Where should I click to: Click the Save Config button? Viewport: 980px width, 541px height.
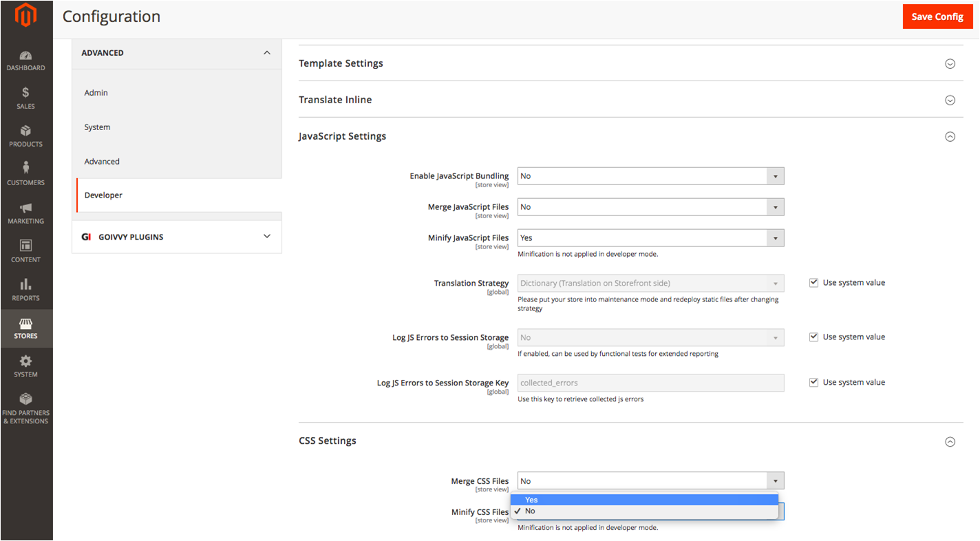[x=937, y=17]
